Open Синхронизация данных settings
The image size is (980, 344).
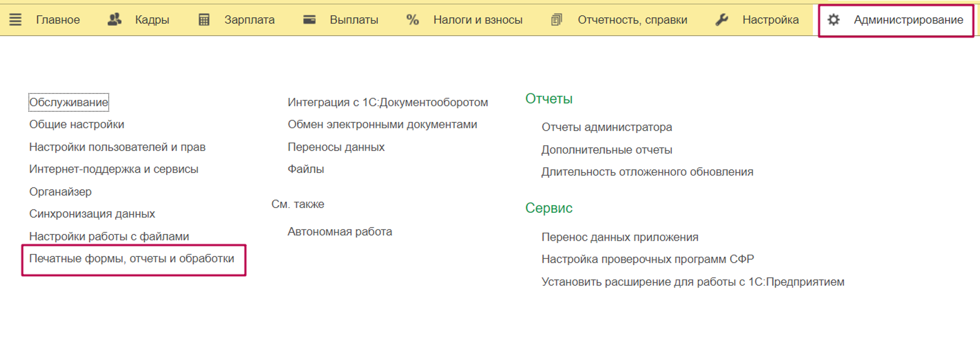point(92,214)
